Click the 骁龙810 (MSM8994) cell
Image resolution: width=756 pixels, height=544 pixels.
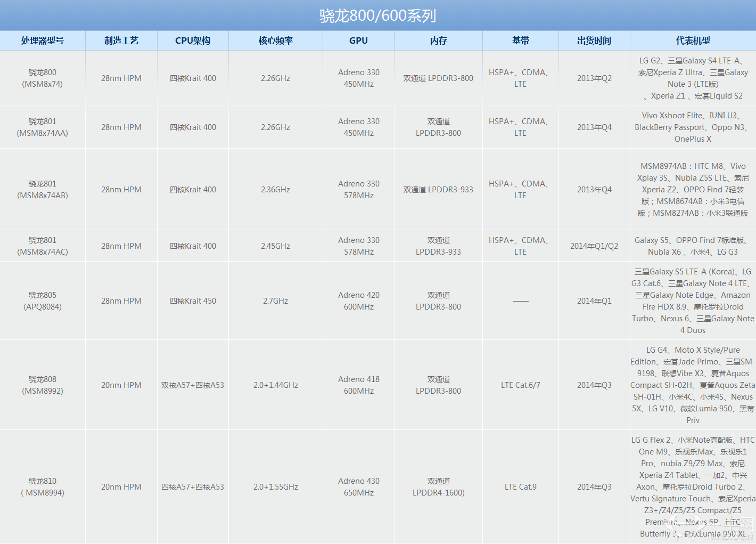click(x=43, y=487)
